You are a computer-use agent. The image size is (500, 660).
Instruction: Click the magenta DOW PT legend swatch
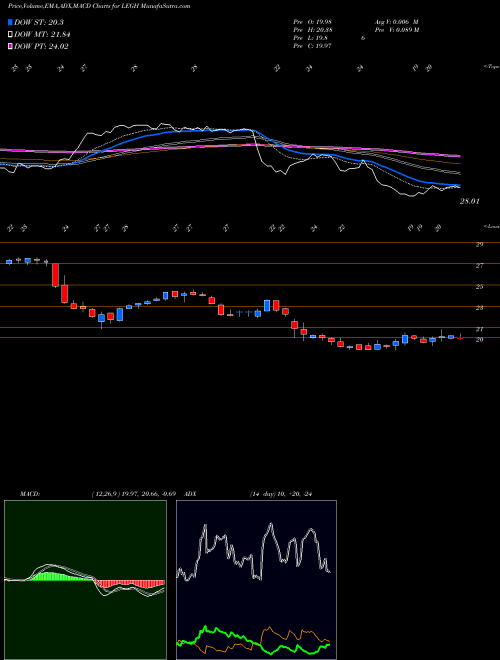(x=10, y=46)
